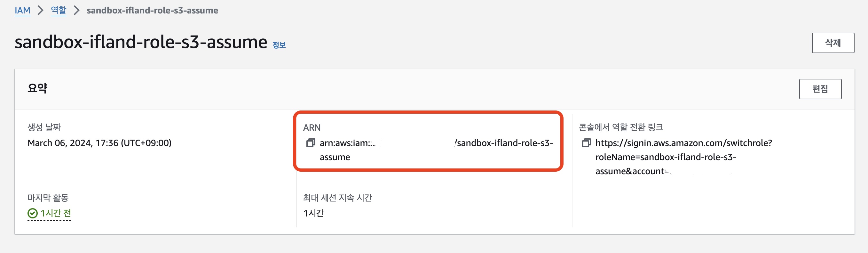Click the creation date March 06, 2024
The image size is (868, 253).
[99, 143]
